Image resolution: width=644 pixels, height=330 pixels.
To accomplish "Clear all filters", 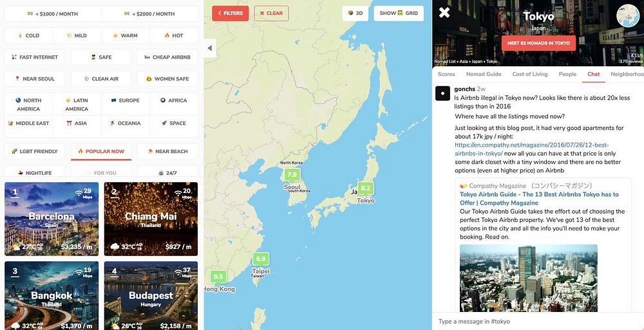I will tap(271, 13).
